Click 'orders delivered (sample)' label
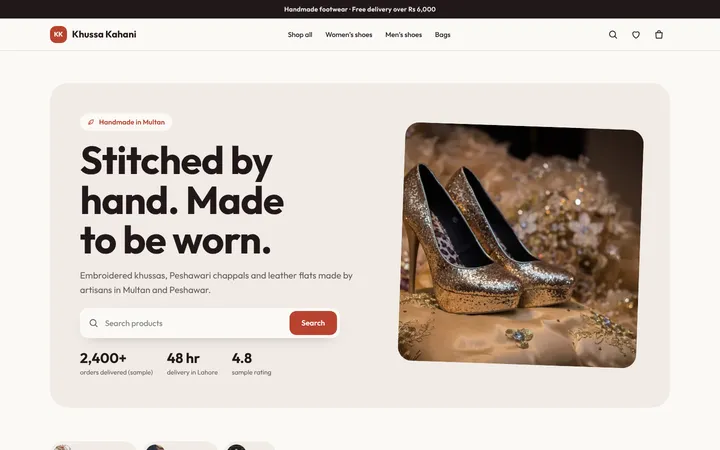The width and height of the screenshot is (720, 450). click(x=117, y=372)
